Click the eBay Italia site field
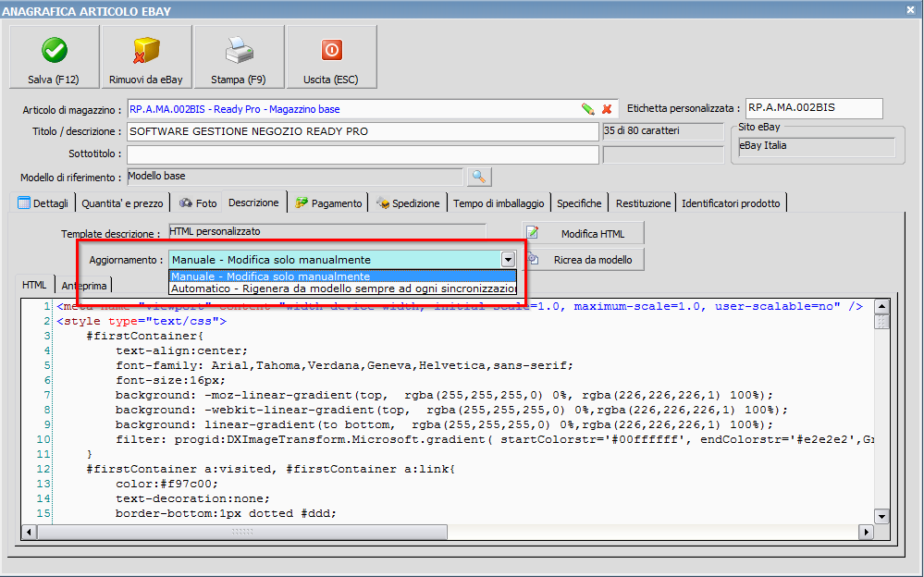This screenshot has height=577, width=924. click(816, 146)
